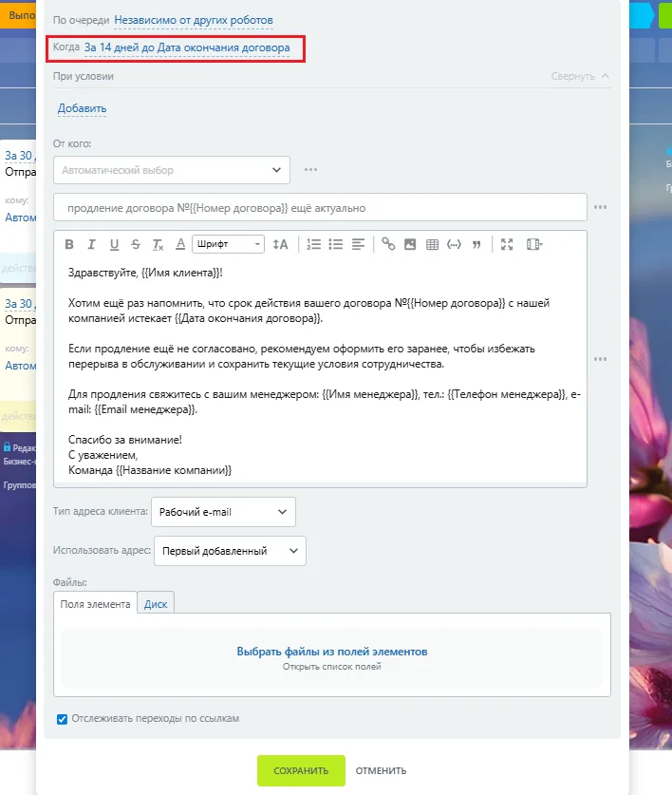Screen dimensions: 672x795
Task: Insert a numbered list
Action: [x=313, y=244]
